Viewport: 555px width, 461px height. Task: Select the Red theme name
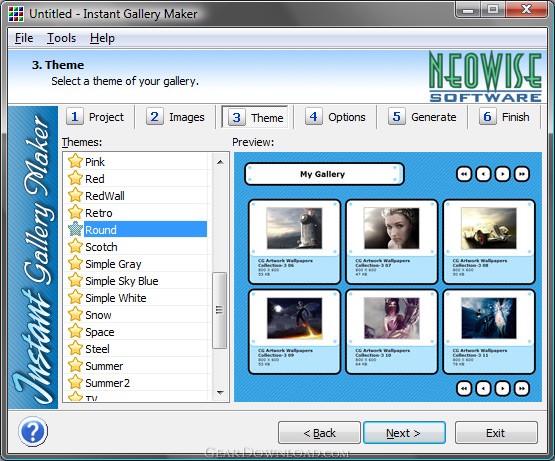pos(95,179)
